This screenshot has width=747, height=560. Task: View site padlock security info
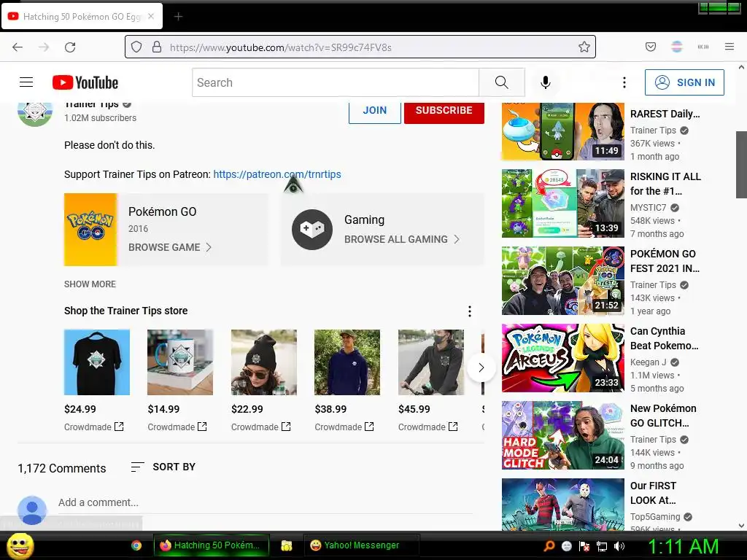pyautogui.click(x=157, y=47)
